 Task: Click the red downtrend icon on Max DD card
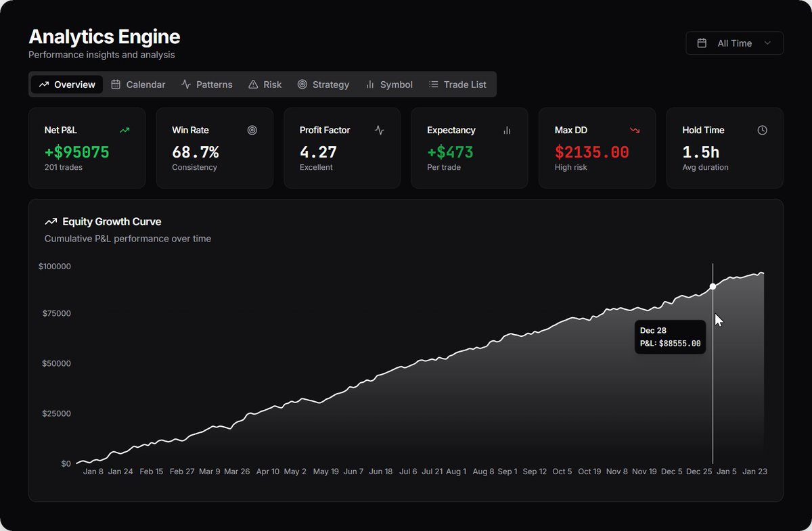[635, 130]
